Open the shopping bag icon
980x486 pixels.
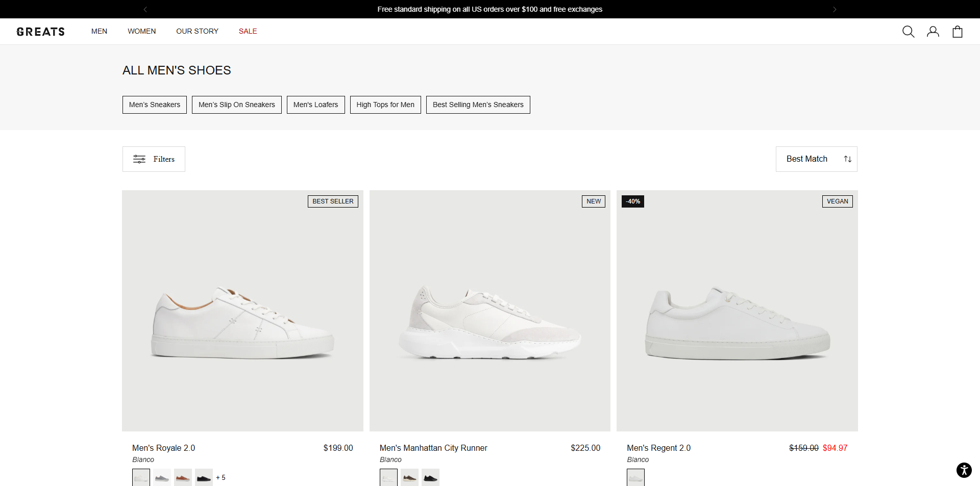pos(958,32)
